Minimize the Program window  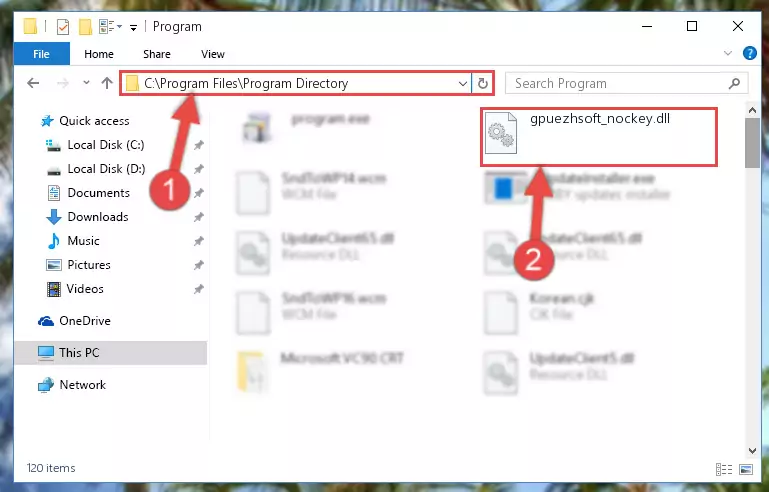[x=647, y=26]
